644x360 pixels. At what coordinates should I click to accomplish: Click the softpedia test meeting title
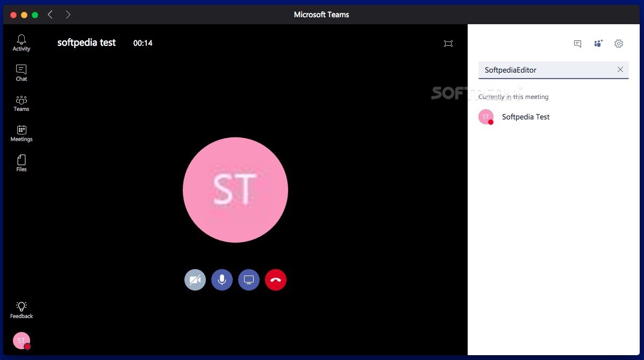[87, 43]
